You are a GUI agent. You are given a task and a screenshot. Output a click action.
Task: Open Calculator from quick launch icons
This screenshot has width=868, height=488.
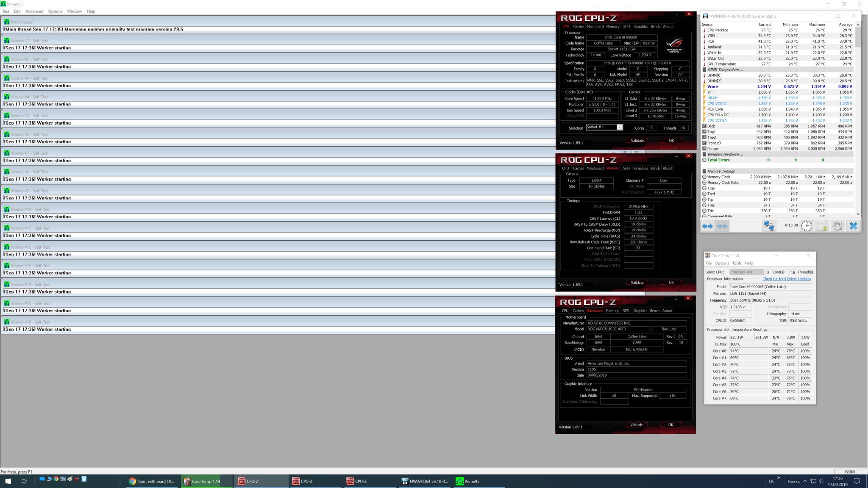(84, 479)
